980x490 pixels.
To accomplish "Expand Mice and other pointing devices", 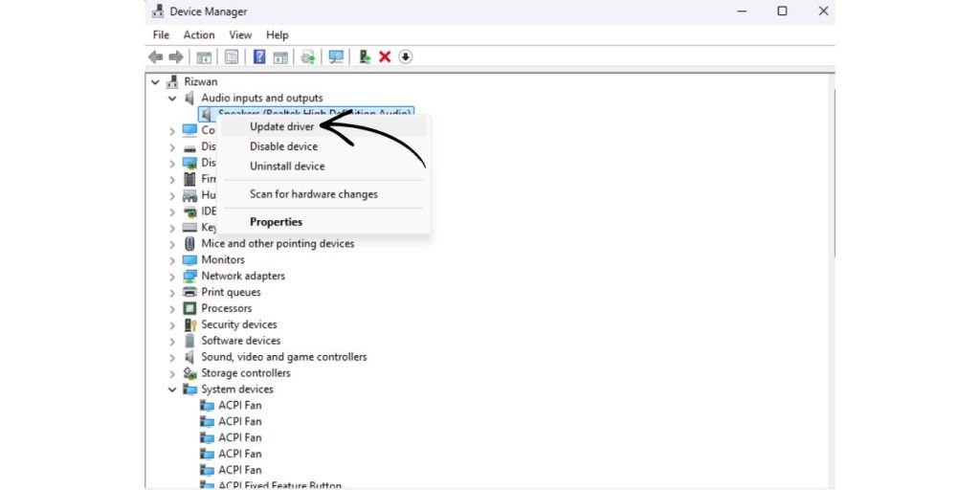I will point(172,244).
